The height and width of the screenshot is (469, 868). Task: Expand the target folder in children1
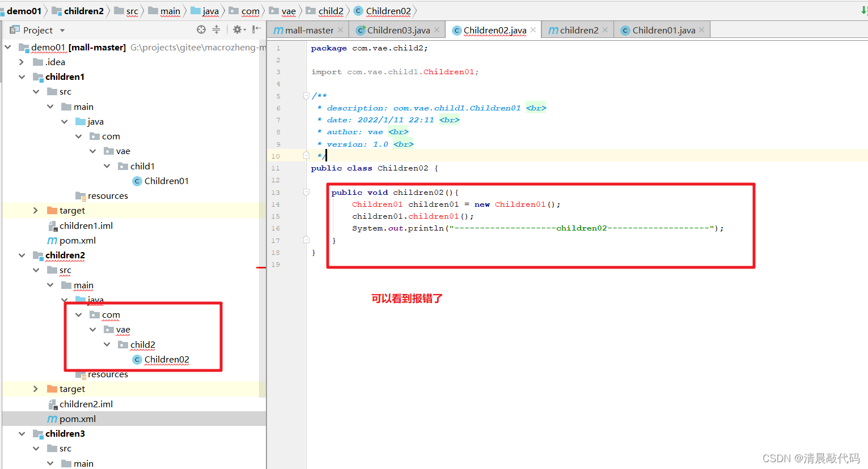tap(36, 211)
